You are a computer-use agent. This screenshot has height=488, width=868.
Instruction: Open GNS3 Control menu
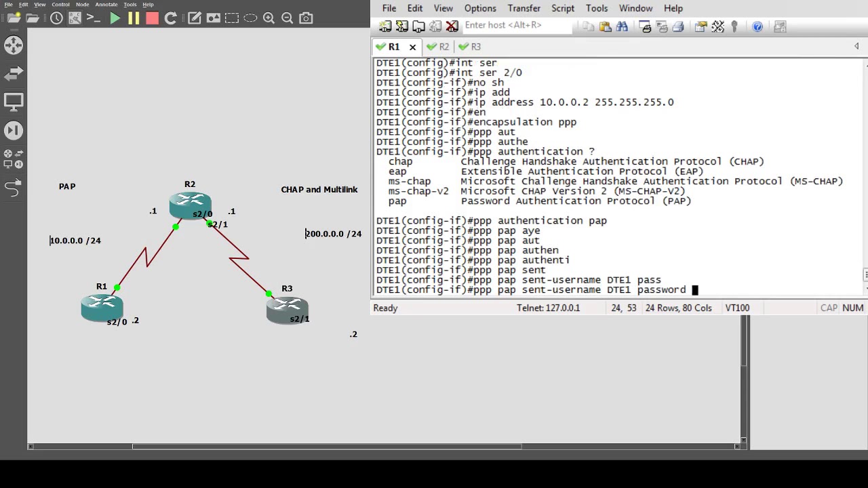tap(60, 4)
